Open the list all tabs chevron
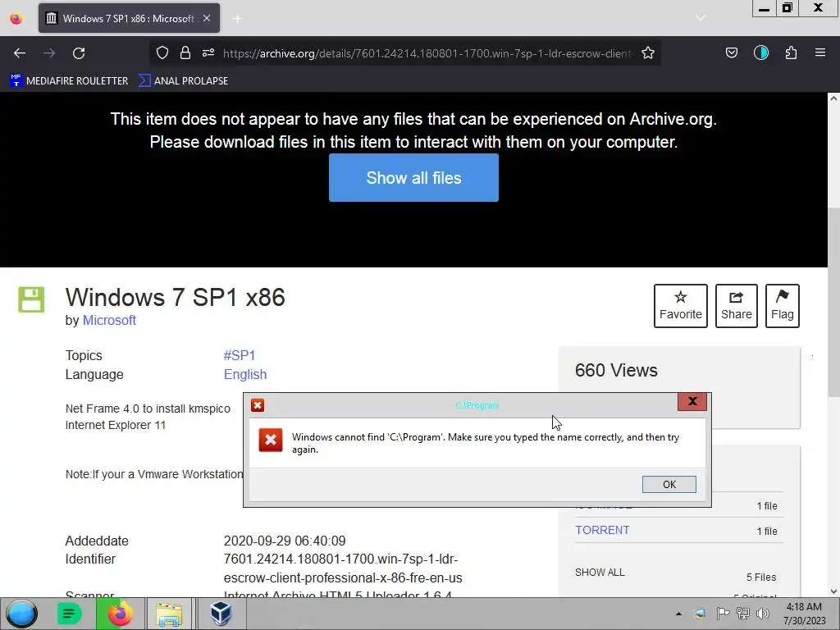The height and width of the screenshot is (630, 840). (700, 18)
